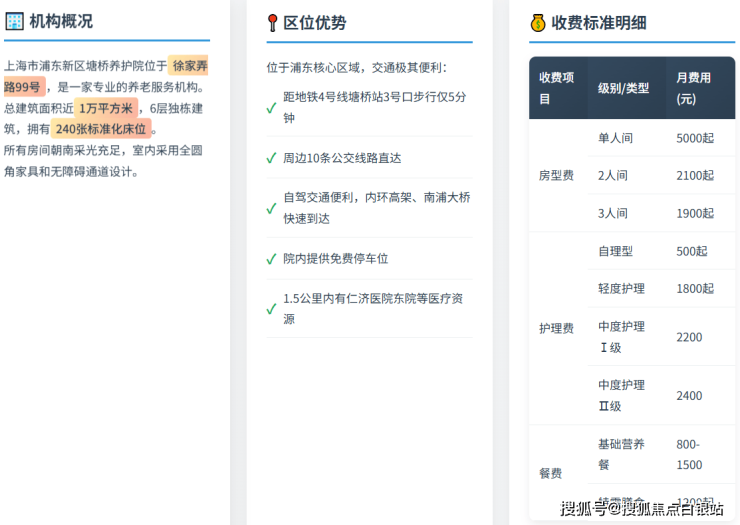The image size is (740, 525).
Task: Click the checkmark next to 自驾交通便利
Action: 271,208
